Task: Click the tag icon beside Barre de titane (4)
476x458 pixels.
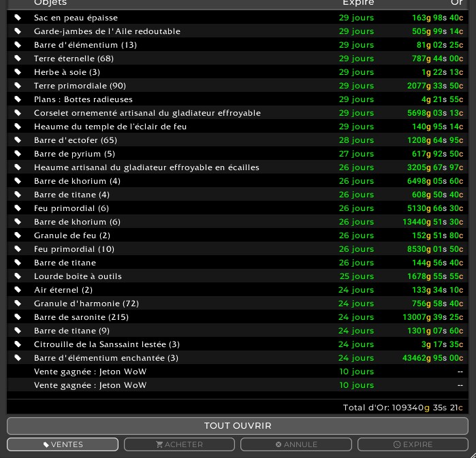Action: click(18, 195)
